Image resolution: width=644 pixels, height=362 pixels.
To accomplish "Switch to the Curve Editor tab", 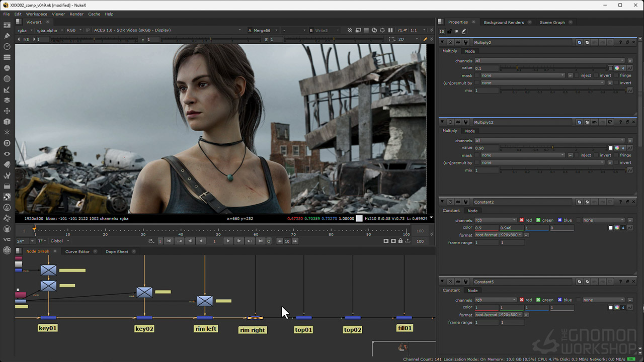I will point(77,251).
